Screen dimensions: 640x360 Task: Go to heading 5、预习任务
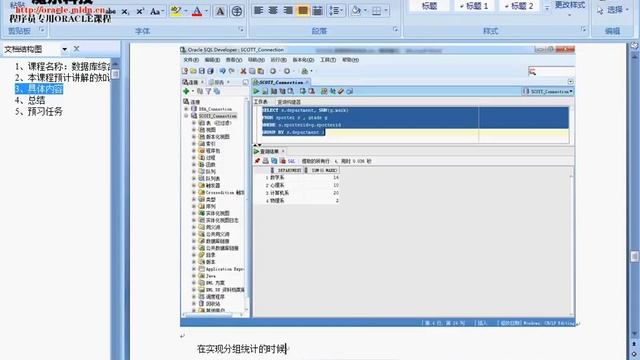pyautogui.click(x=39, y=111)
